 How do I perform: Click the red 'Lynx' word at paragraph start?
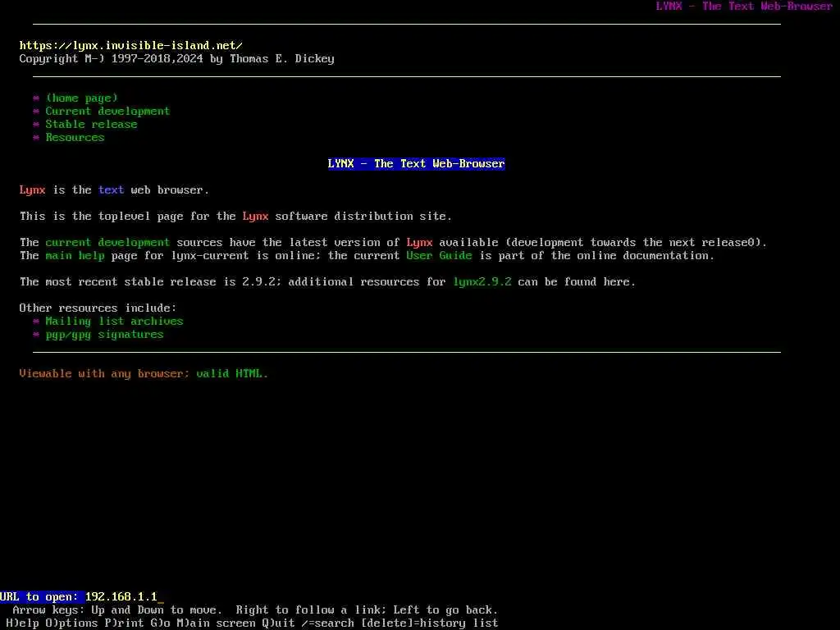tap(32, 189)
